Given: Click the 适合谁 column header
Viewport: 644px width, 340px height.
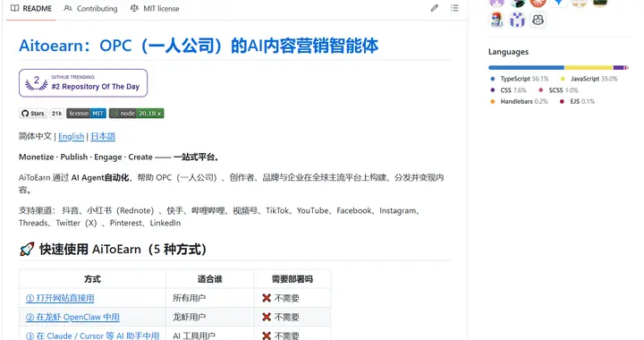Looking at the screenshot, I should (210, 279).
